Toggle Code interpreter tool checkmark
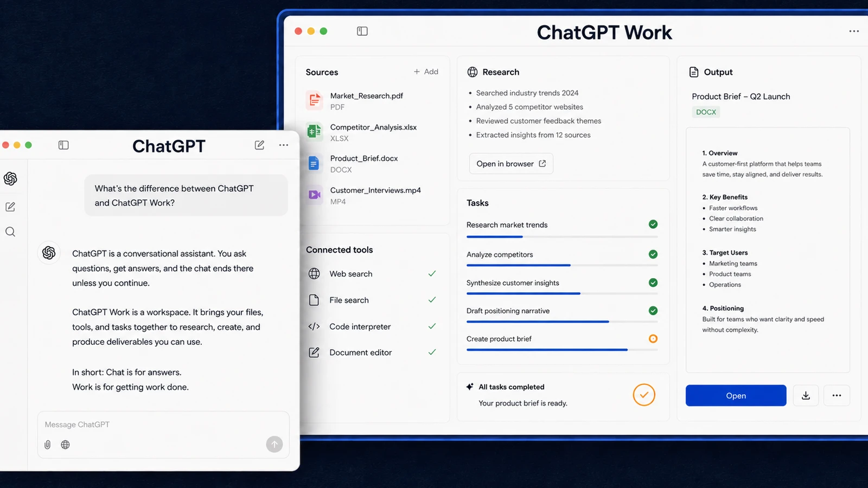This screenshot has width=868, height=488. (432, 326)
